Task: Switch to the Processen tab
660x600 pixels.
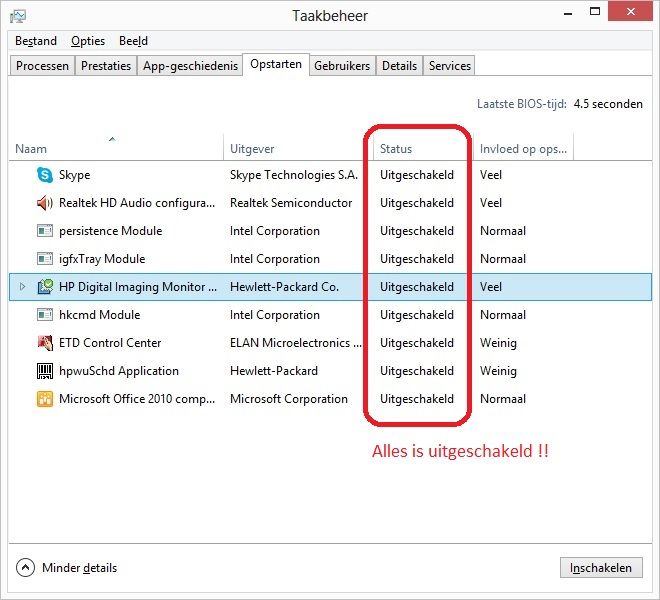Action: pos(42,66)
